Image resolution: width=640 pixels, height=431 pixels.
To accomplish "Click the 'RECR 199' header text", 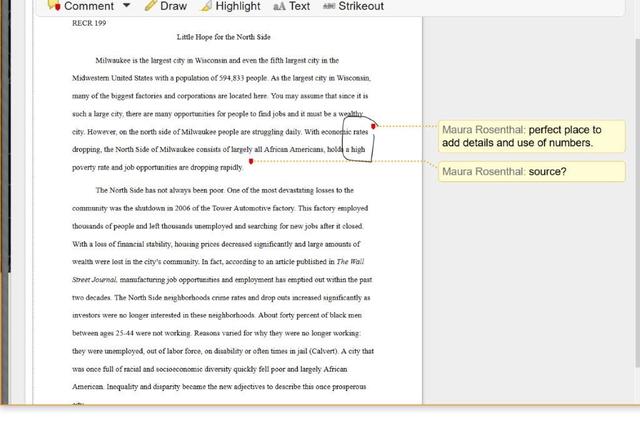I will [x=89, y=23].
